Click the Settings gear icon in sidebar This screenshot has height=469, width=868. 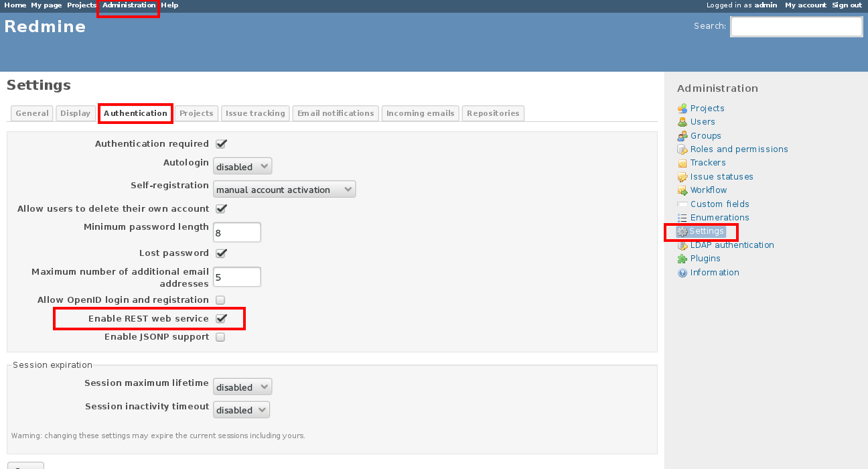coord(682,231)
